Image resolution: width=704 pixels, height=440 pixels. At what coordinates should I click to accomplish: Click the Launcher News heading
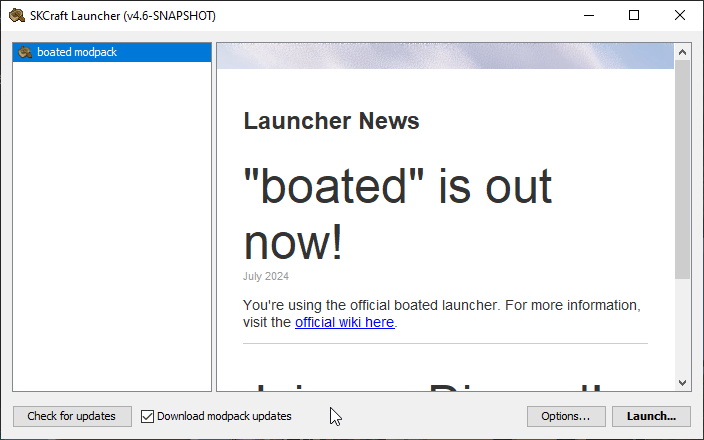[x=331, y=122]
